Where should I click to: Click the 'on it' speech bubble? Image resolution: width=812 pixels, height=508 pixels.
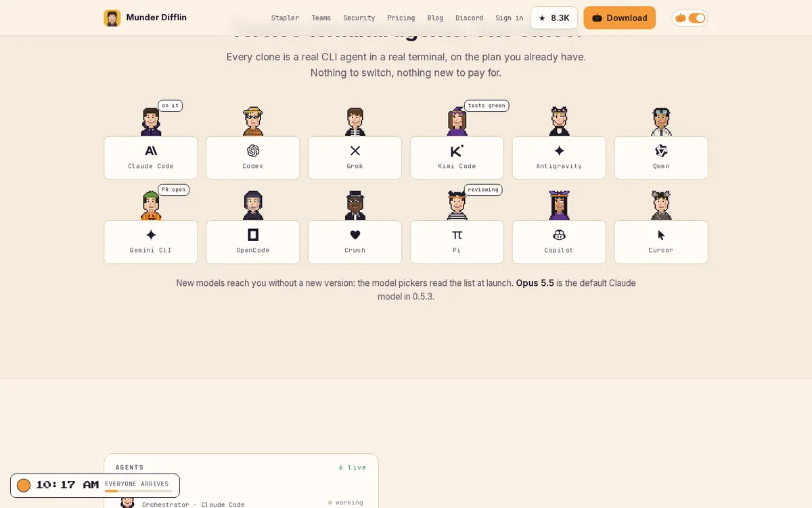pos(170,106)
